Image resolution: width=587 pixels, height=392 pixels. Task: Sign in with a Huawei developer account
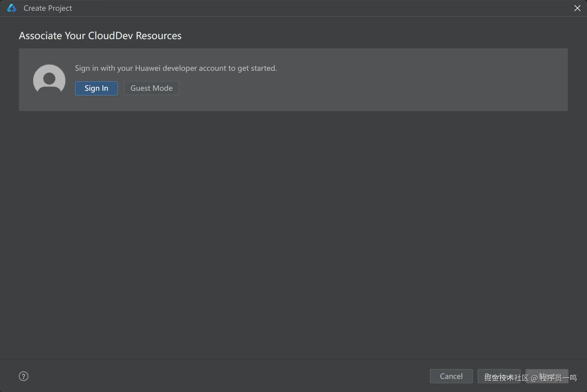point(96,88)
